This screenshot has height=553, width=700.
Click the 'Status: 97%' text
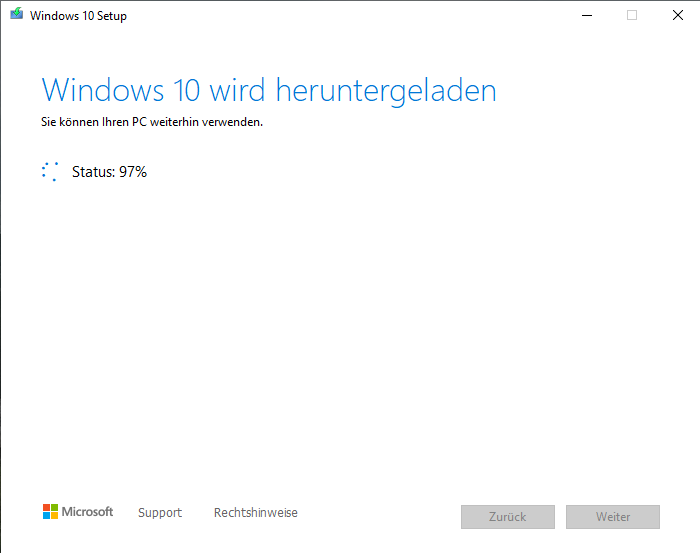pyautogui.click(x=109, y=172)
